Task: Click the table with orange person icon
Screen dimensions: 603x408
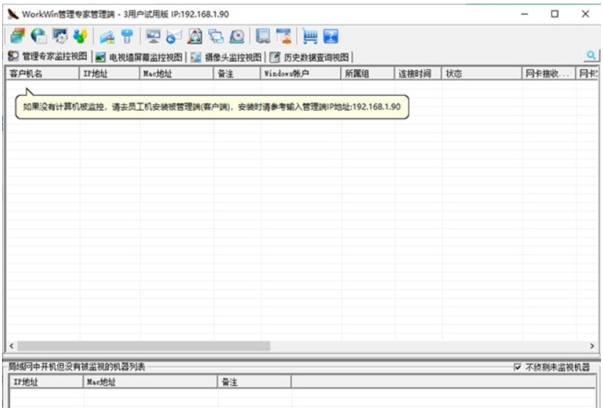Action: point(284,36)
